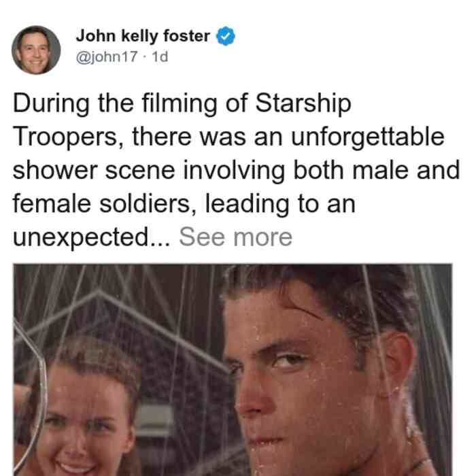Click the post text starting with During
This screenshot has width=476, height=476.
point(236,170)
